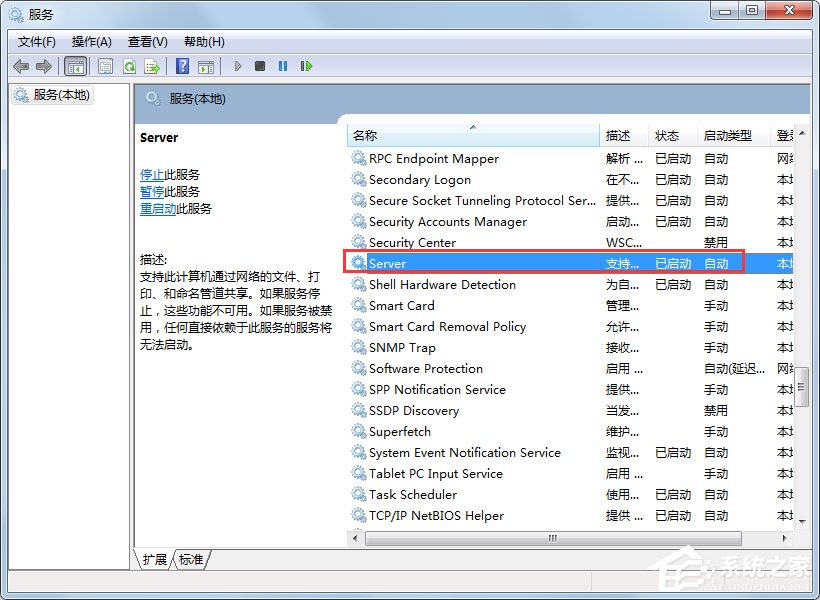
Task: Select 服务(本地) in the left tree
Action: [60, 95]
